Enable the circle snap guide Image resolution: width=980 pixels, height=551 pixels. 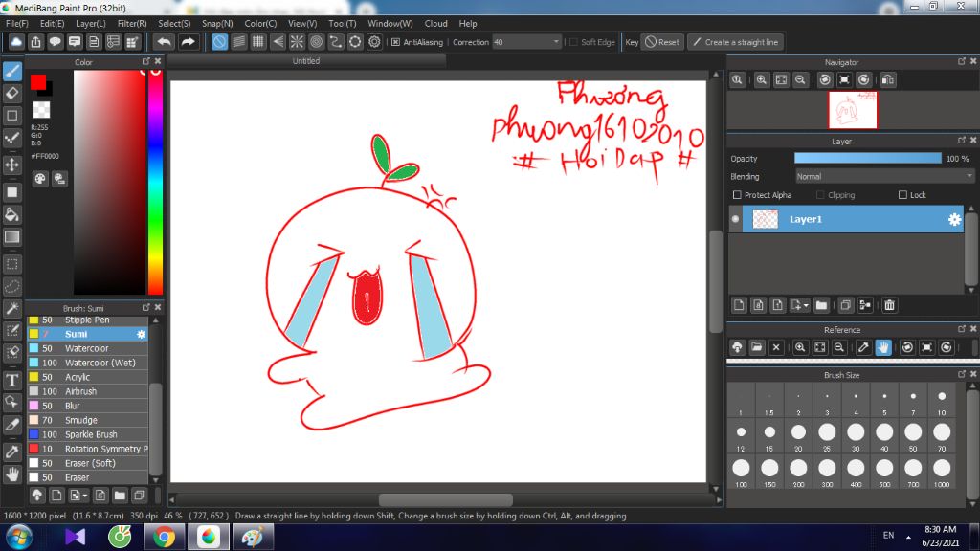316,42
